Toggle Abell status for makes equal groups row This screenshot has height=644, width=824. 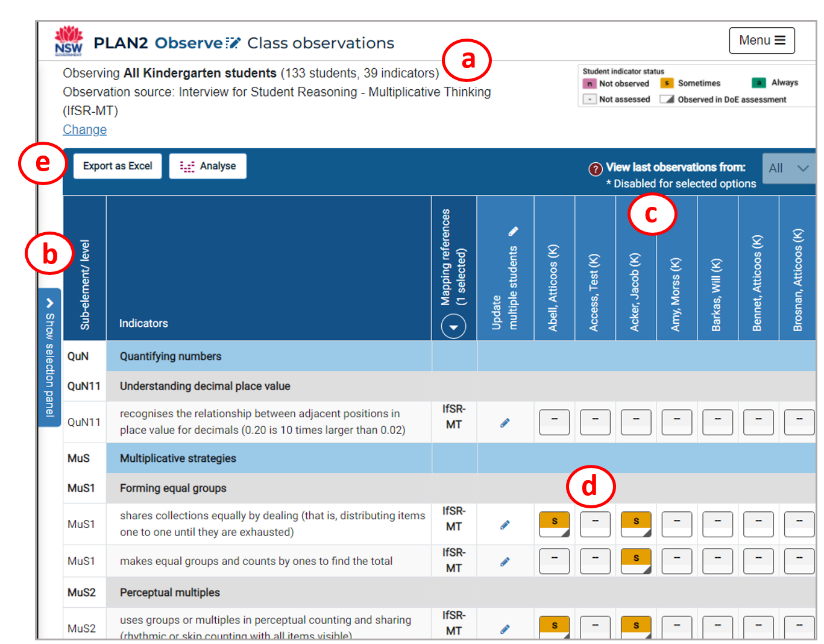pos(555,561)
